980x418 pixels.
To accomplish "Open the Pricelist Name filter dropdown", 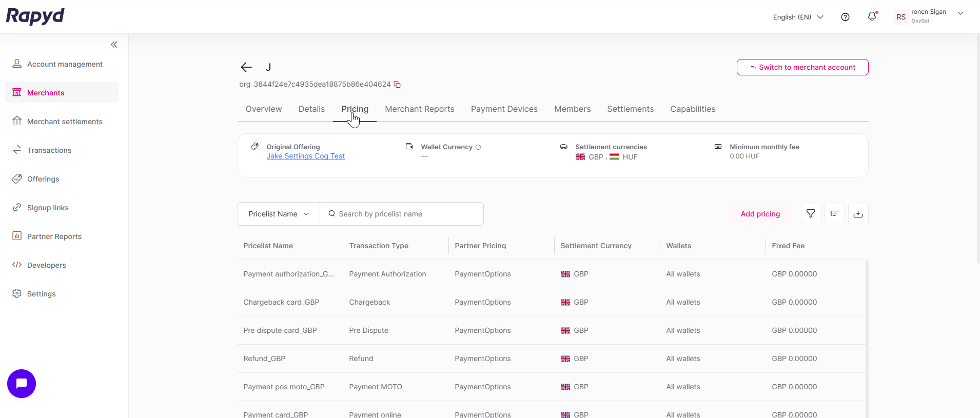I will pos(279,214).
